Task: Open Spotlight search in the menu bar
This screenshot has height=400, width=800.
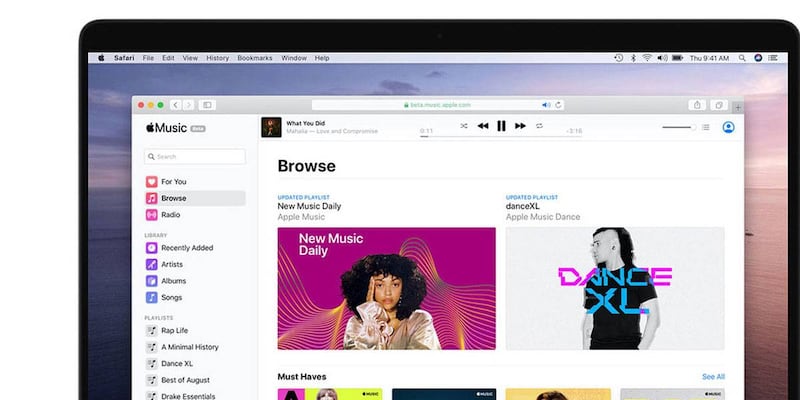Action: point(744,58)
